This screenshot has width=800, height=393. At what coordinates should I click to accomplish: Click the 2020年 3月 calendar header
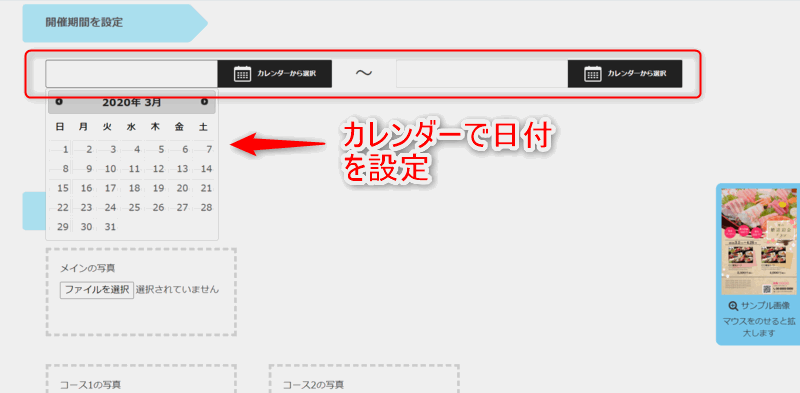click(x=132, y=102)
